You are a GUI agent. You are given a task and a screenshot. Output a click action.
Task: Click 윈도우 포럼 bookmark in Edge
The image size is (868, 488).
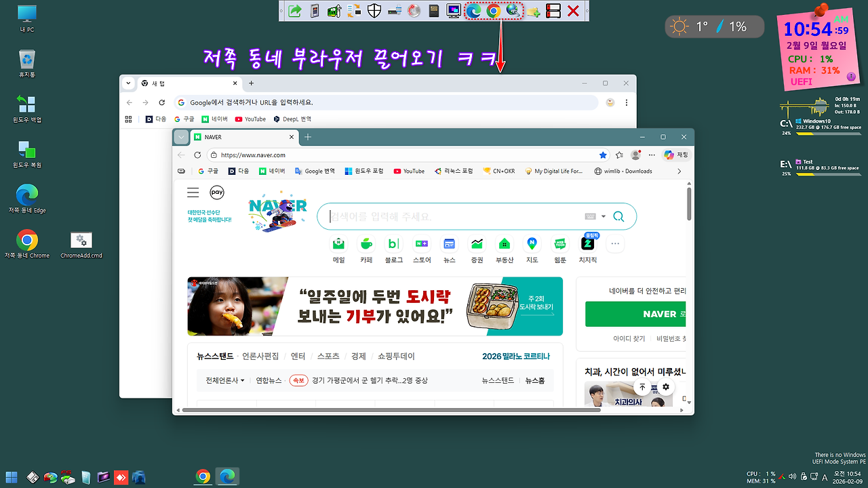click(x=364, y=171)
